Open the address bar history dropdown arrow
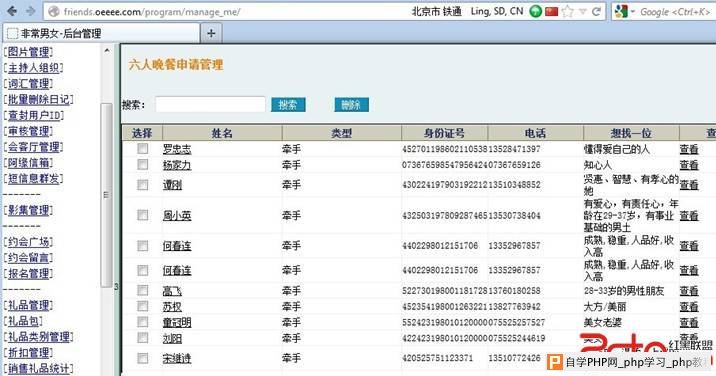This screenshot has height=376, width=716. pyautogui.click(x=583, y=11)
